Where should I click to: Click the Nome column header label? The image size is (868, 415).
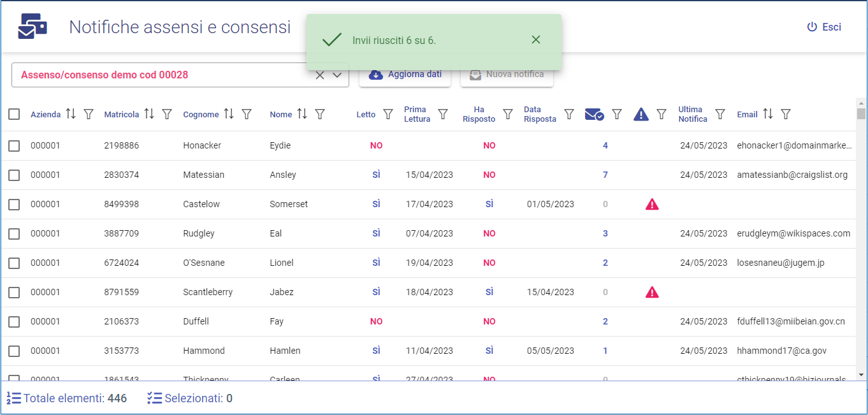click(x=280, y=115)
